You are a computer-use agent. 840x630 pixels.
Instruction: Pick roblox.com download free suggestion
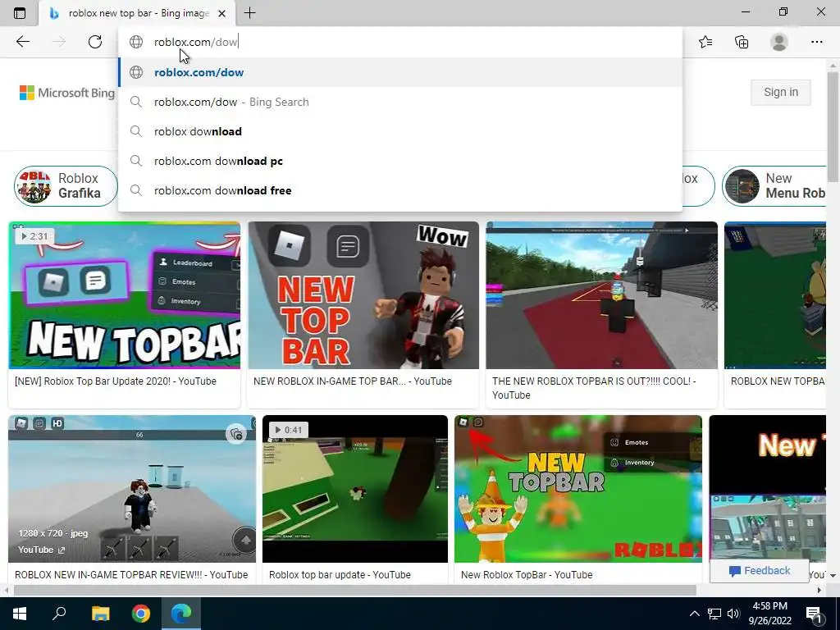400,190
